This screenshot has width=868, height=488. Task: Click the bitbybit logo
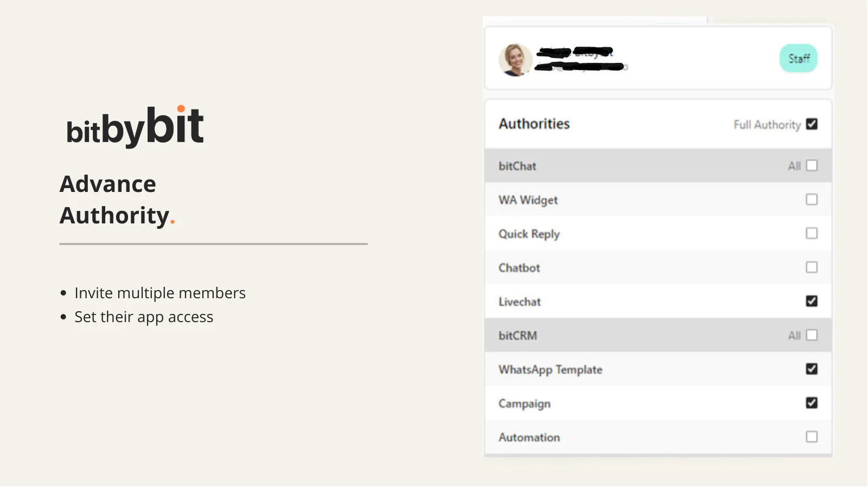pyautogui.click(x=135, y=126)
